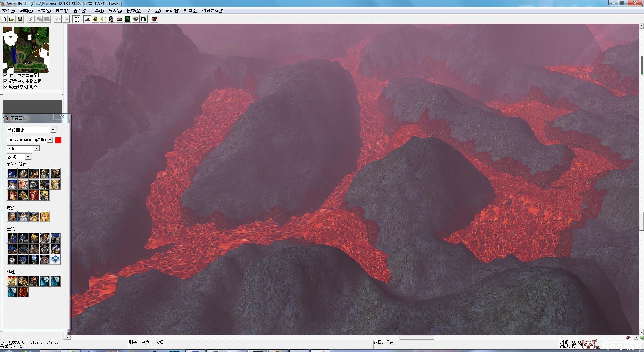The width and height of the screenshot is (644, 352).
Task: Uncheck 察看游戏小地图 checkbox
Action: click(x=5, y=87)
